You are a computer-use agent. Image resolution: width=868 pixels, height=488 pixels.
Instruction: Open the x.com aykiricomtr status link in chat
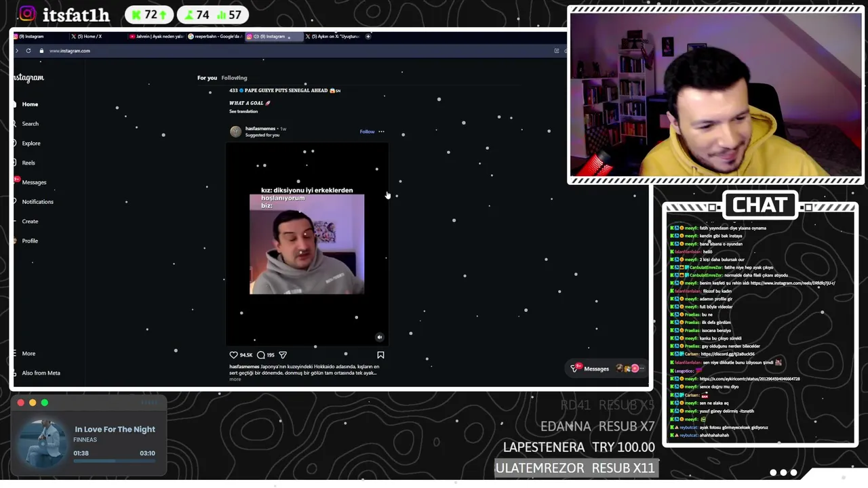(x=749, y=379)
